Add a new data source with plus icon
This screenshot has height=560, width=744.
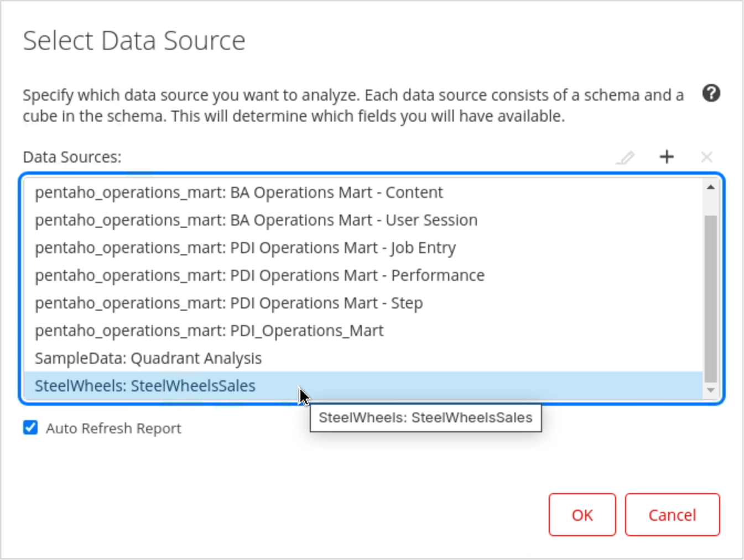coord(667,157)
